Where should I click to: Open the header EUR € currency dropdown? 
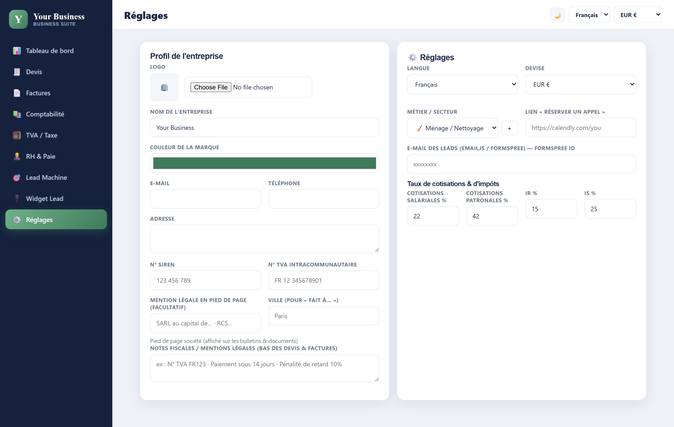coord(638,15)
